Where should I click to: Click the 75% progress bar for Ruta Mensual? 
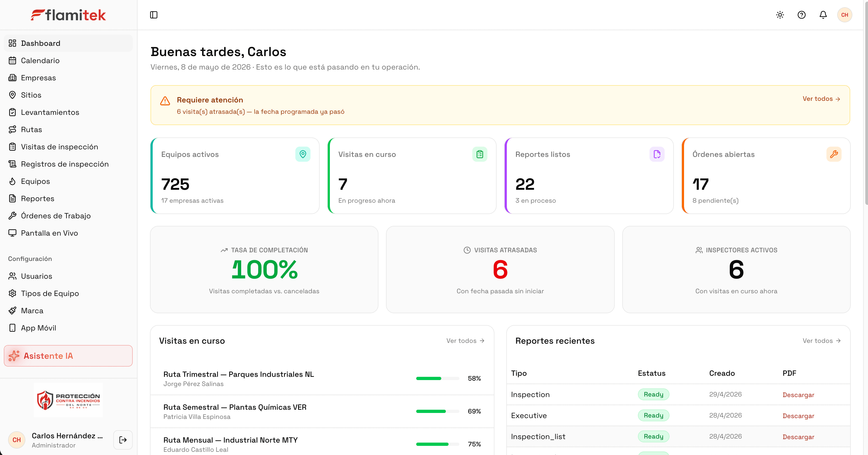pos(437,444)
